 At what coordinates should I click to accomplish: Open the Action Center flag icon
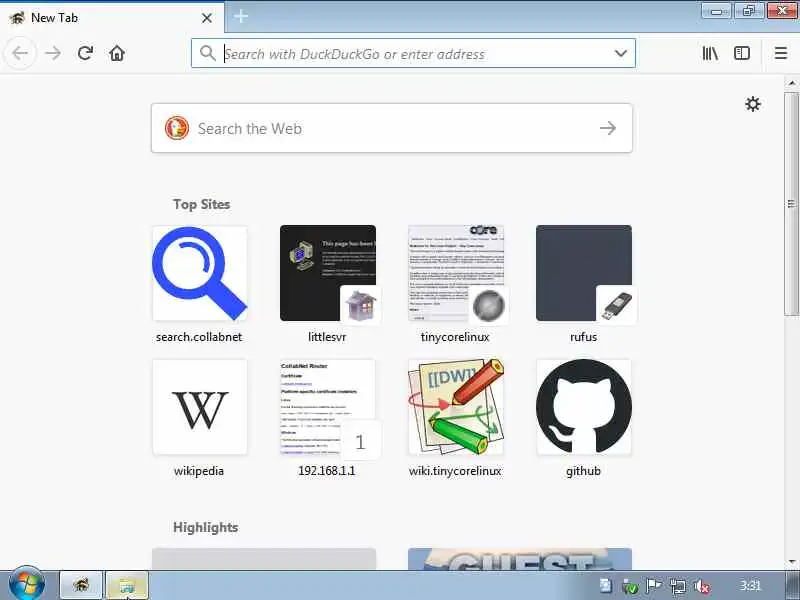coord(654,586)
